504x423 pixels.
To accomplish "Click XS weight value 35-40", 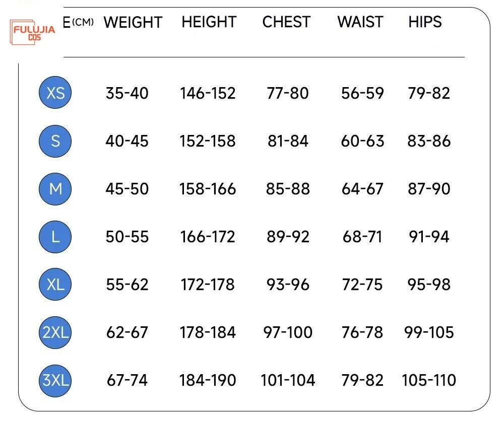I will [x=127, y=93].
